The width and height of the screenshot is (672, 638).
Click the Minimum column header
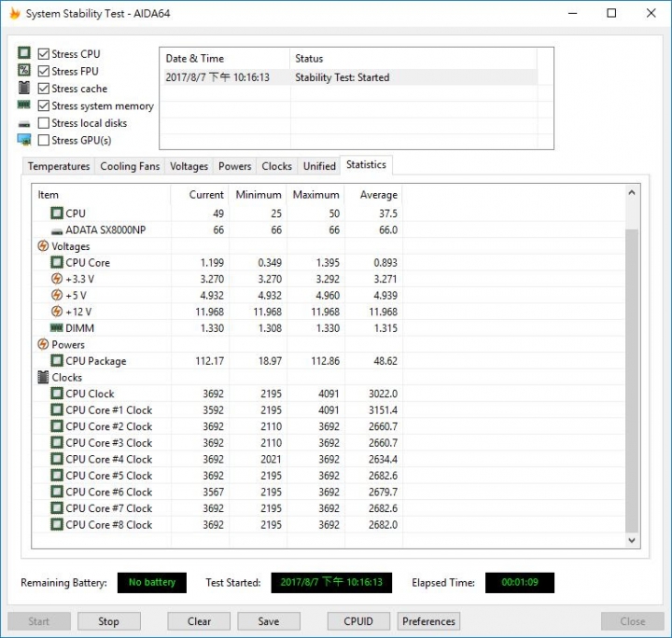tap(258, 195)
